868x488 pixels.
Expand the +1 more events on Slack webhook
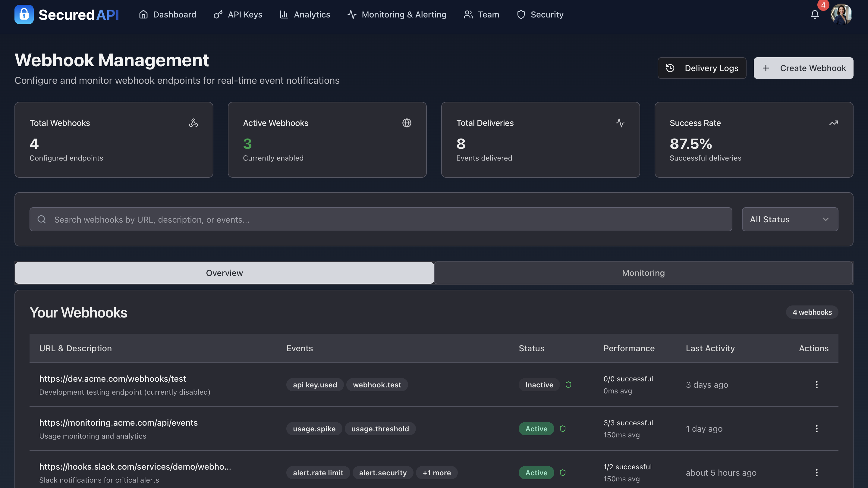(x=437, y=473)
